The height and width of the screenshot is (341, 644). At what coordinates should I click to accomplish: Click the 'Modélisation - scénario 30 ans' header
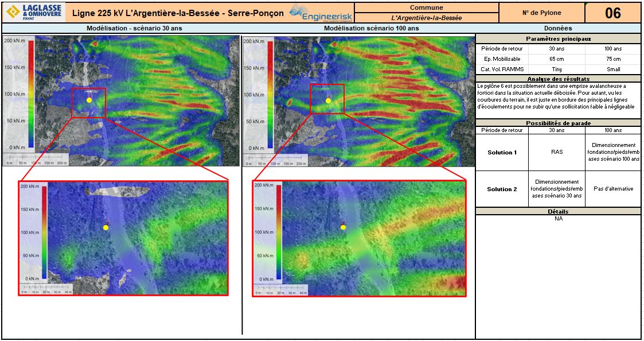click(122, 28)
